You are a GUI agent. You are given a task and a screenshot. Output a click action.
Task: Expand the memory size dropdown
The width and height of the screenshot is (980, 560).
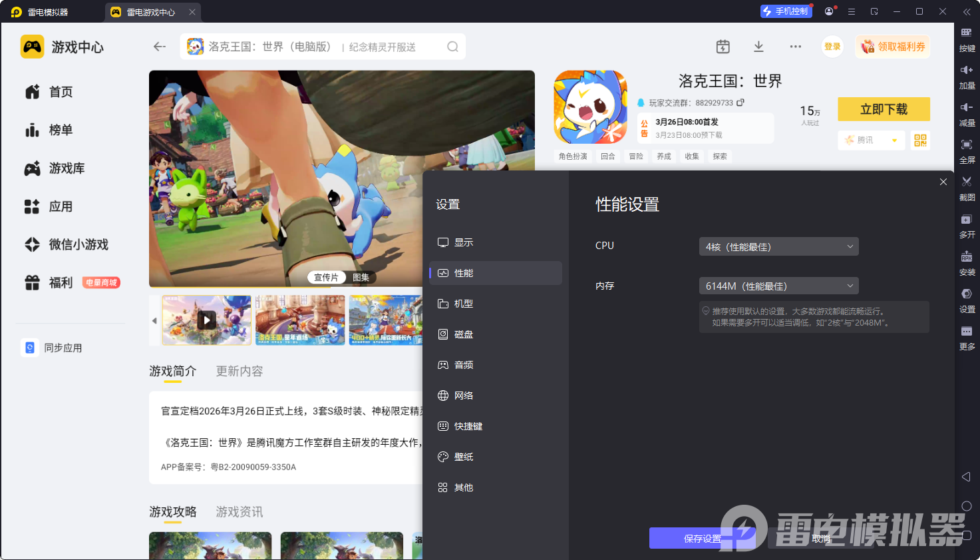[778, 286]
